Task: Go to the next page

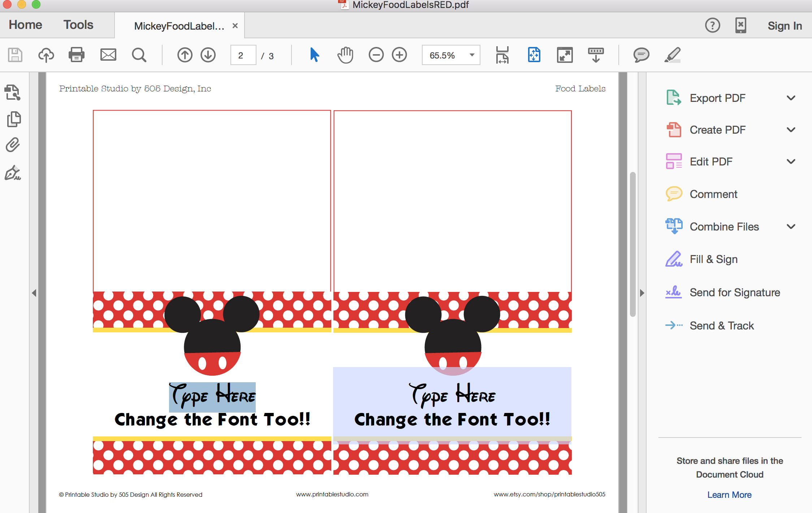Action: point(208,55)
